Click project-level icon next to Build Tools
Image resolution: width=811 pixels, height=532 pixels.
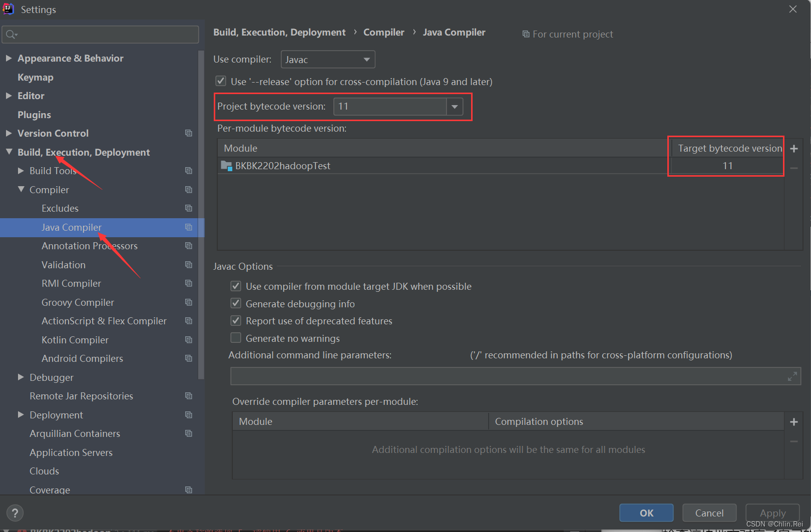click(x=189, y=171)
